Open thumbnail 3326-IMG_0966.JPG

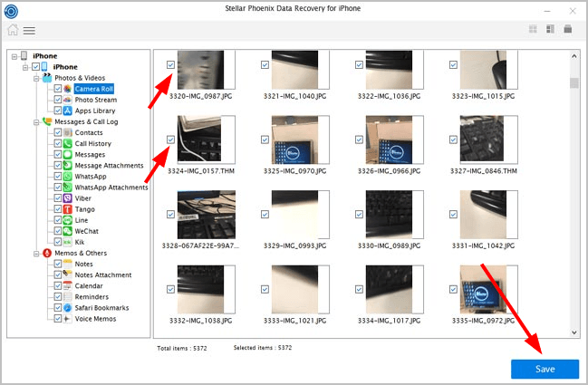click(x=394, y=140)
